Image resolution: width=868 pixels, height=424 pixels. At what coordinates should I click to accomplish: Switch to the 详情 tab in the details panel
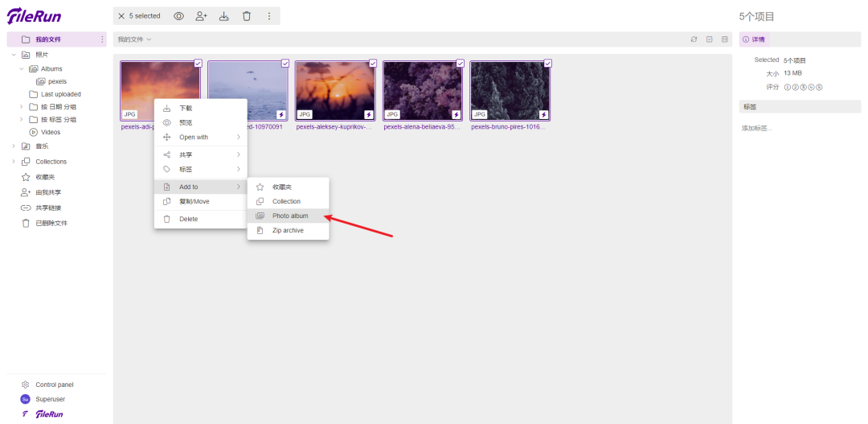[754, 39]
